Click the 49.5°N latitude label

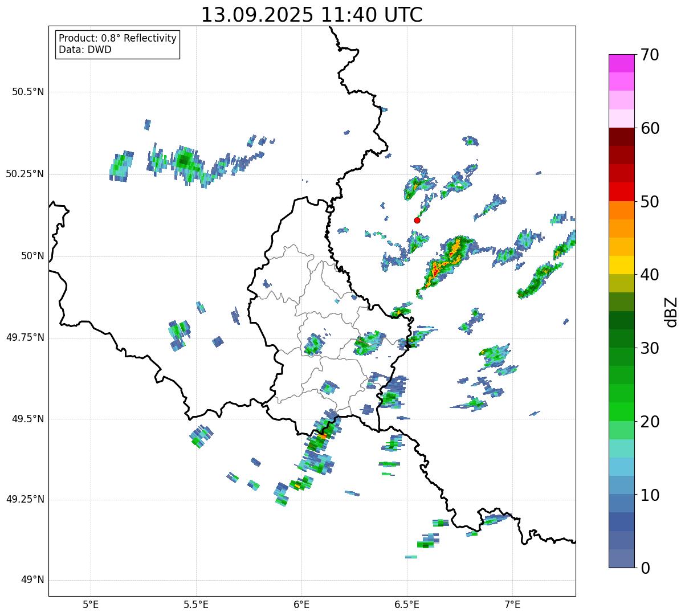pyautogui.click(x=28, y=419)
